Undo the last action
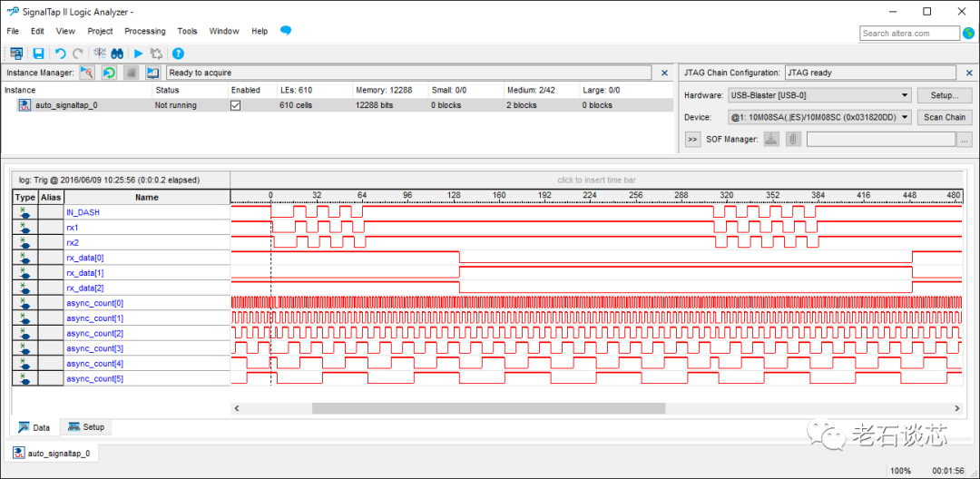The image size is (980, 479). tap(61, 54)
